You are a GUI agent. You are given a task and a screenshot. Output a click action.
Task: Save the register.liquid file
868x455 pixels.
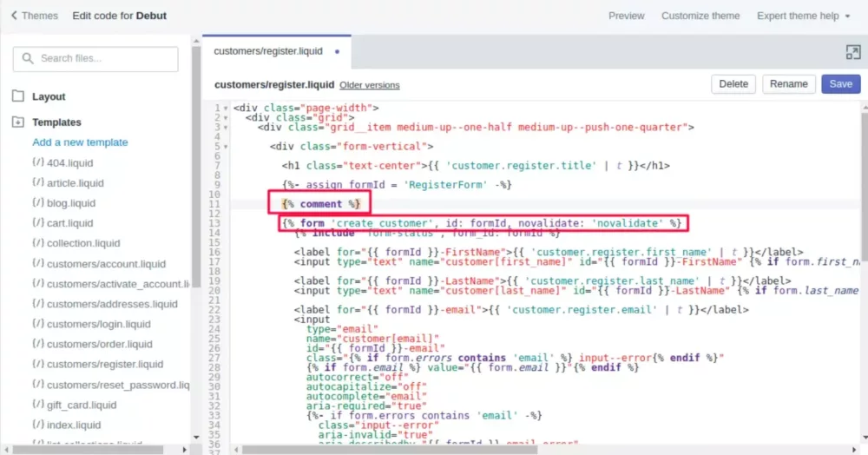[x=840, y=84]
